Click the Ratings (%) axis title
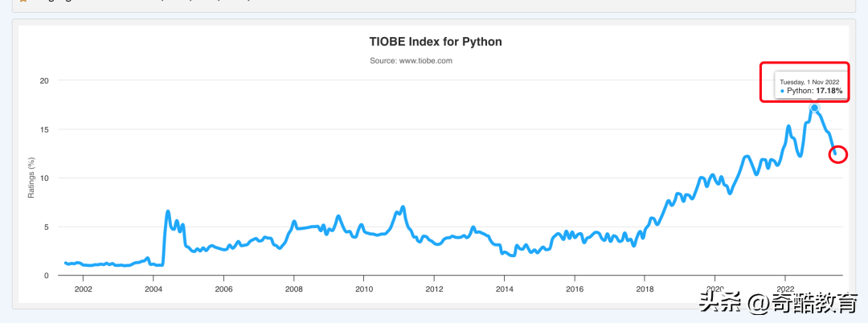Viewport: 868px width, 323px height. [31, 178]
